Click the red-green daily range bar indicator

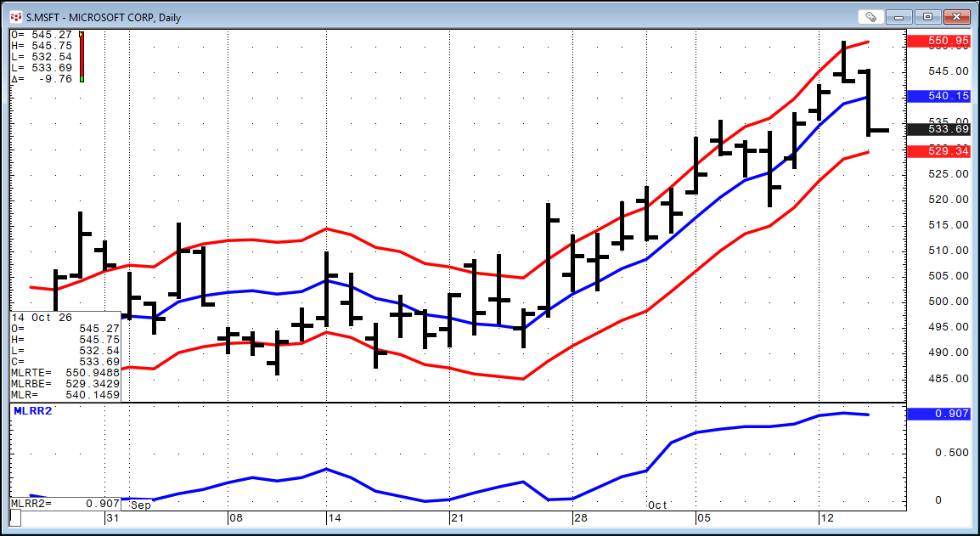point(82,57)
